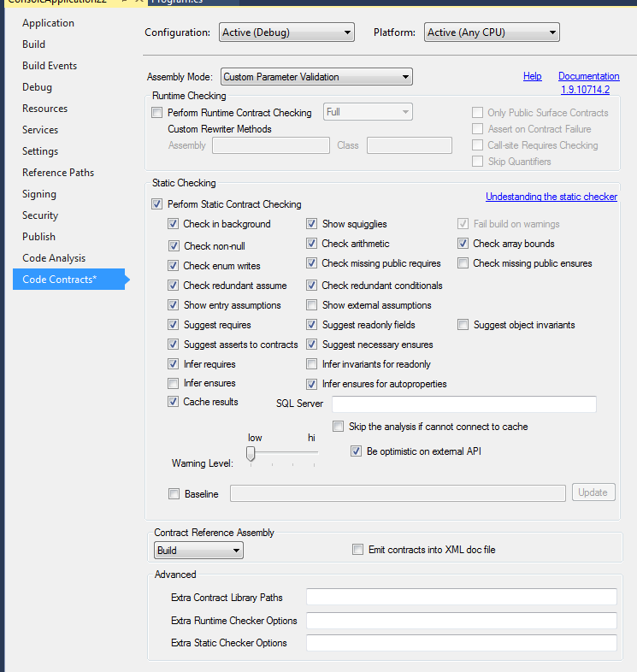This screenshot has height=672, width=637.
Task: Enable Emit contracts into XML doc file
Action: (358, 550)
